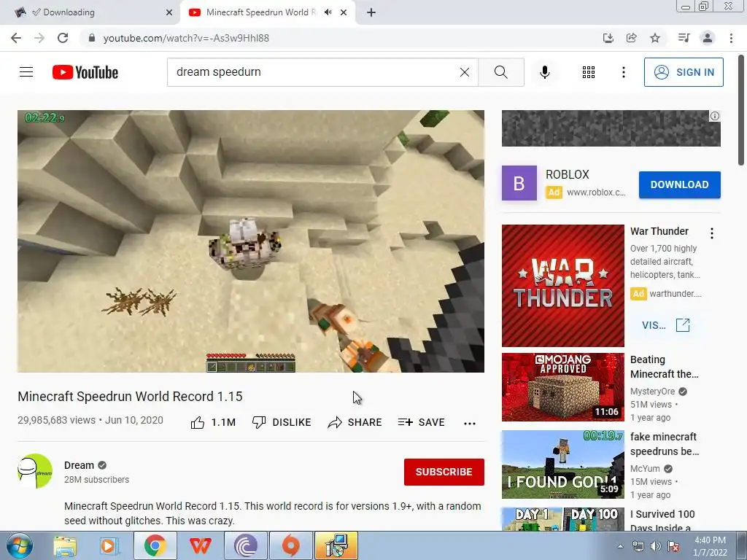Bookmark this page with the star
Screen dimensions: 747x560
(655, 38)
